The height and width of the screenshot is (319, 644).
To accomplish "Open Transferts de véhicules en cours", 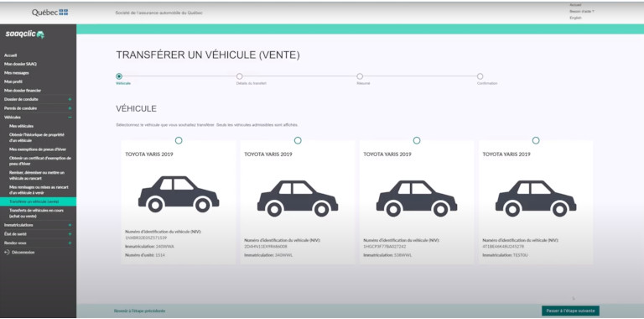I will [37, 213].
